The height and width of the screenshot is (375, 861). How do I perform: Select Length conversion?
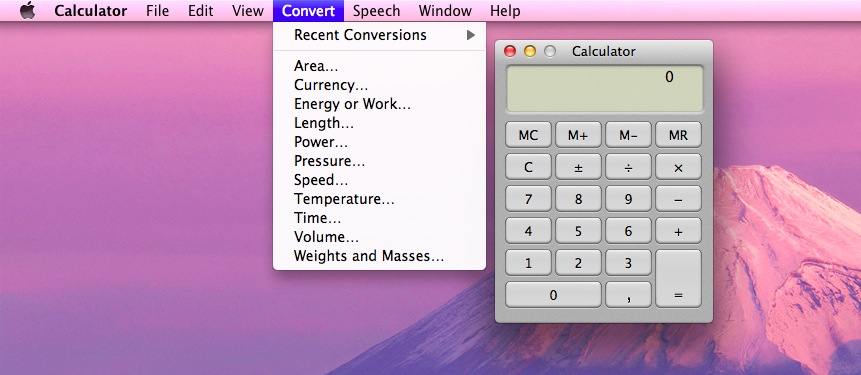379,123
